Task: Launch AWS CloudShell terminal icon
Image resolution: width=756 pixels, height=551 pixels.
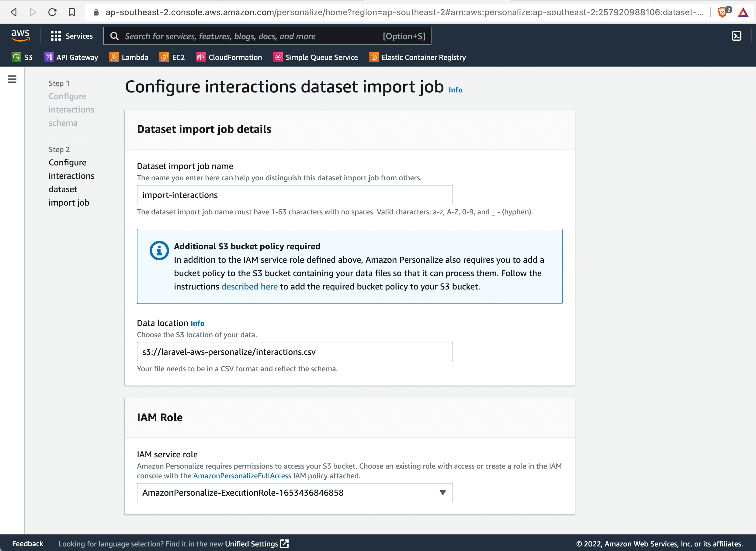Action: 736,36
